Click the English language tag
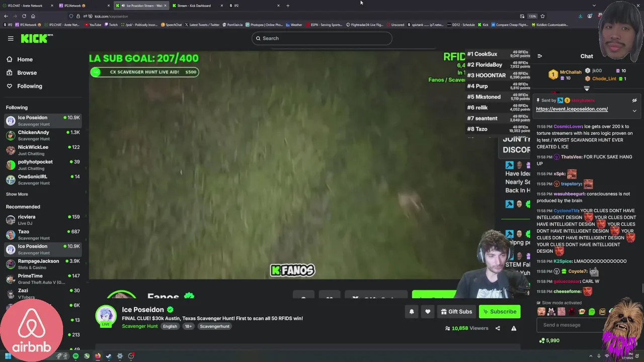 tap(170, 326)
